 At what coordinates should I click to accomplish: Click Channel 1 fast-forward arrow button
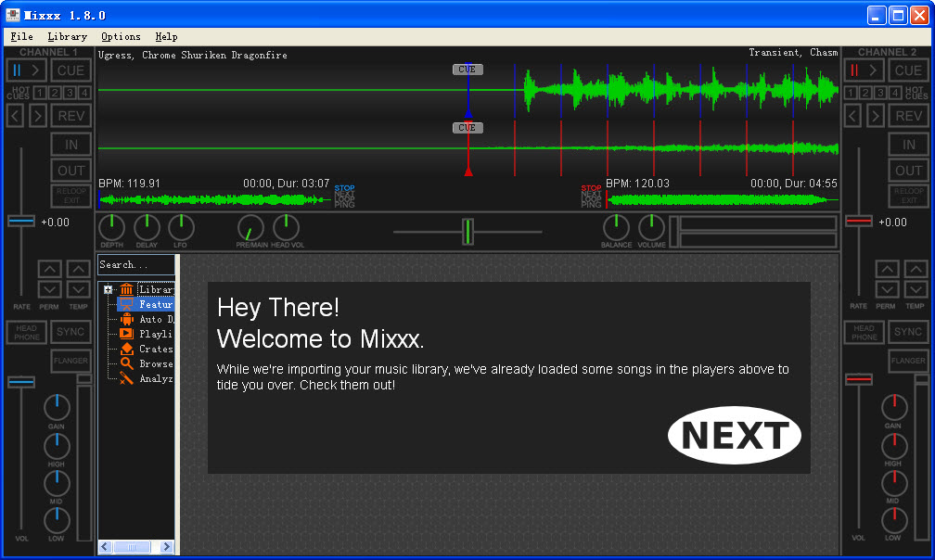37,116
